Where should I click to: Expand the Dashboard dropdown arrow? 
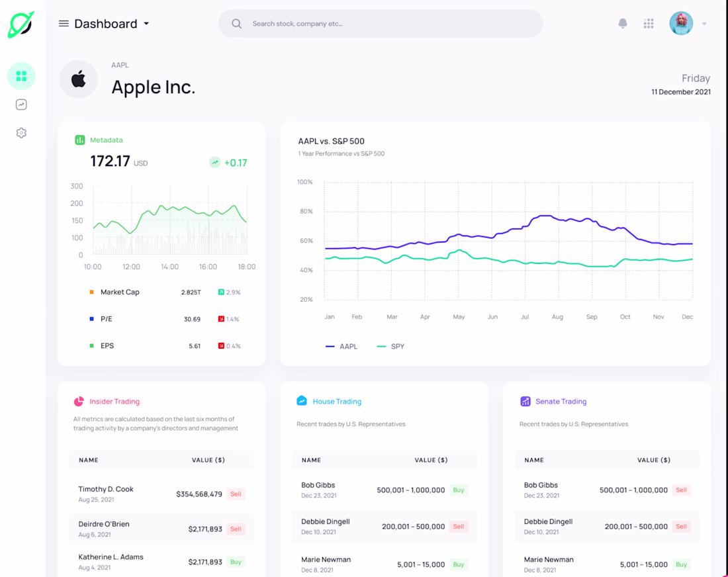pos(146,24)
